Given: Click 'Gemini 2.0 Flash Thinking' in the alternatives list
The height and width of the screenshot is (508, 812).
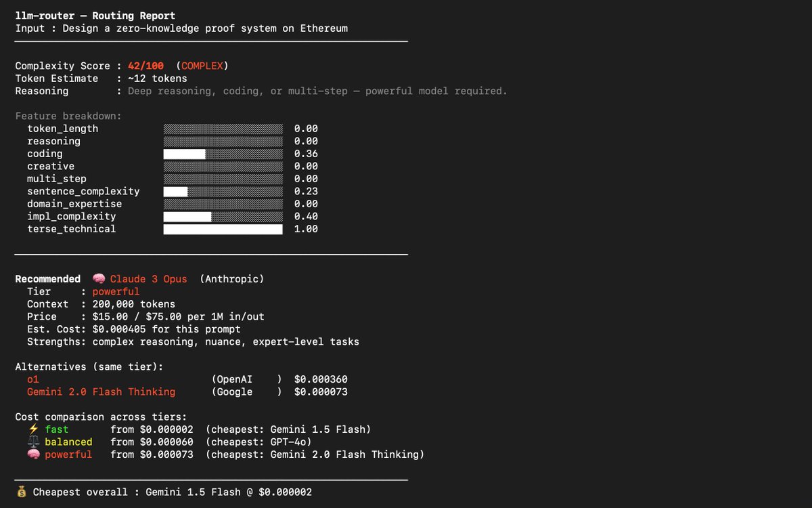Looking at the screenshot, I should tap(101, 392).
